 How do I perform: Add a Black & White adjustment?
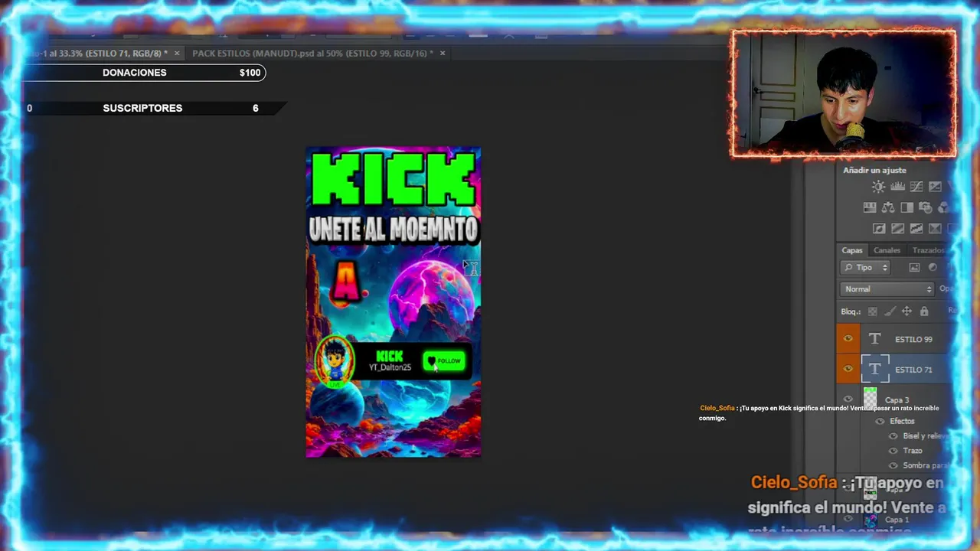click(906, 207)
